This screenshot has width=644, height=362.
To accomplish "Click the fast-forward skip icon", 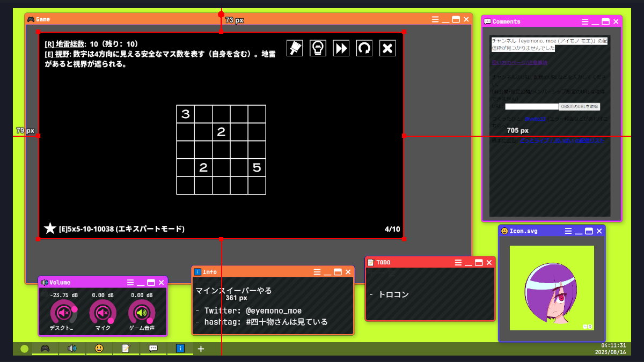I will coord(341,48).
